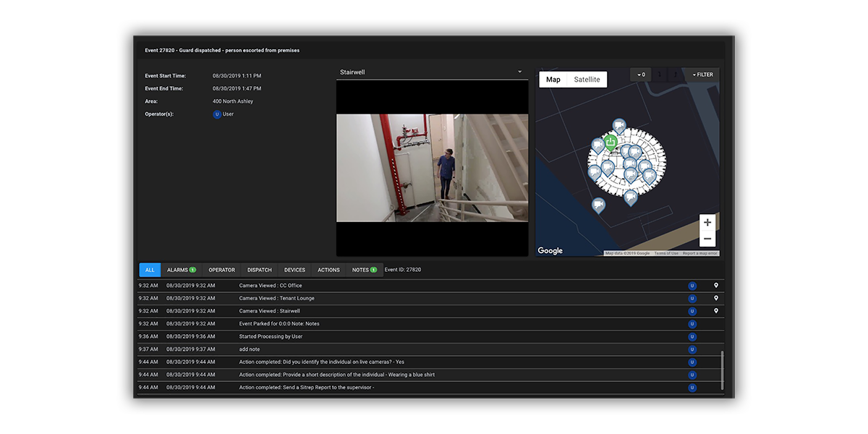Screen dimensions: 868x434
Task: Open the DISPATCH tab
Action: (260, 270)
